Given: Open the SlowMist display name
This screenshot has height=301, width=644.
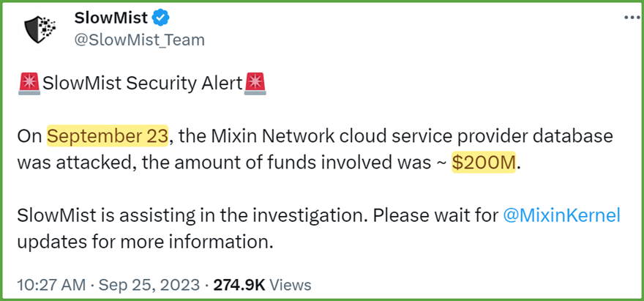Looking at the screenshot, I should pyautogui.click(x=111, y=18).
